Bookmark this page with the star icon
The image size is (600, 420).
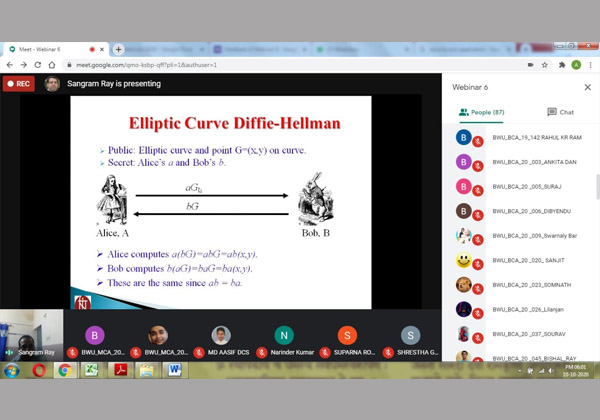point(545,65)
